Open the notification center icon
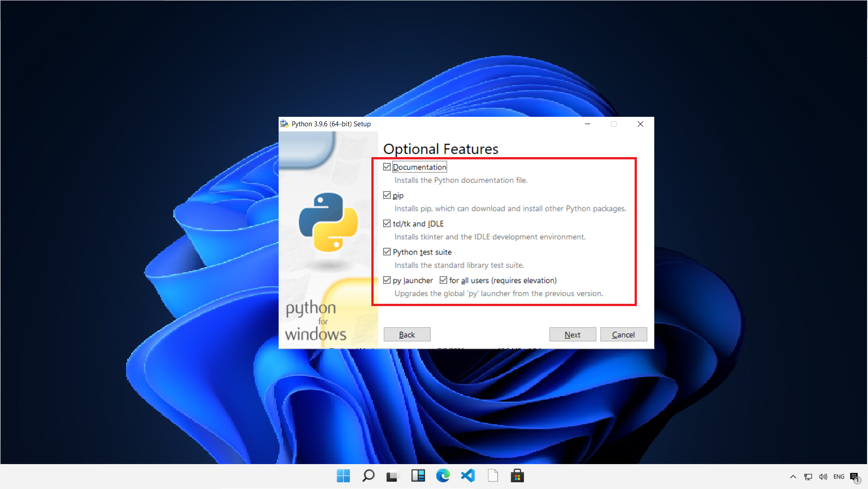Viewport: 868px width, 489px height. 855,477
